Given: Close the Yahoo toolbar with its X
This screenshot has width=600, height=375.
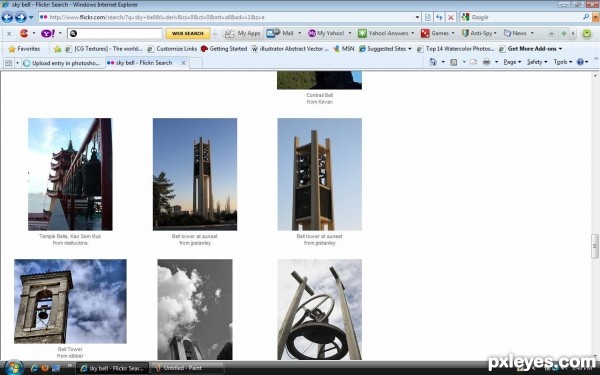Looking at the screenshot, I should (x=9, y=34).
